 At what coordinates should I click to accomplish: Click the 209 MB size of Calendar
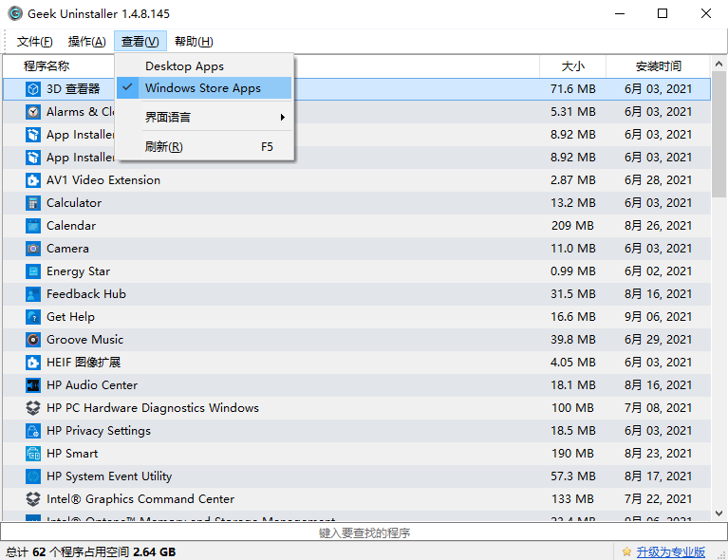(x=572, y=226)
